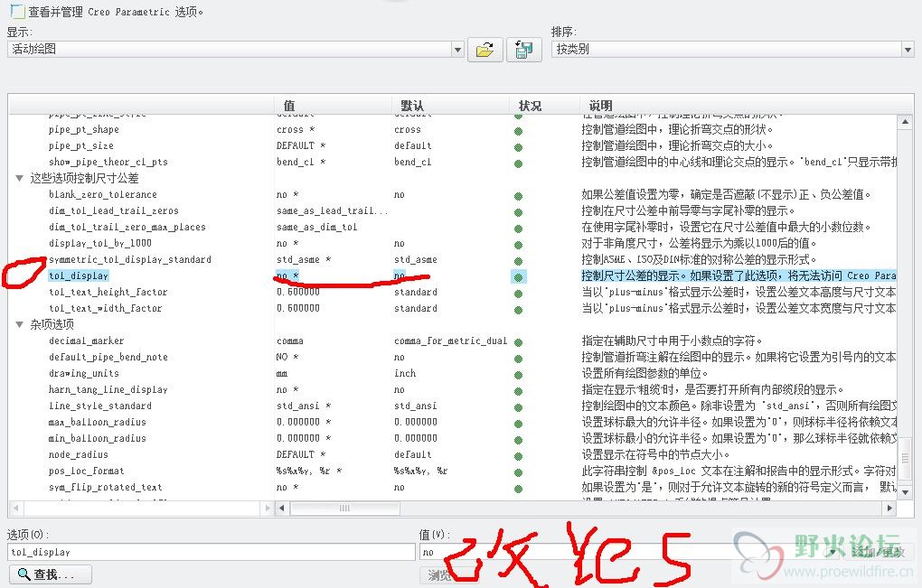Click the 查找... search button
This screenshot has width=922, height=588.
pyautogui.click(x=50, y=574)
